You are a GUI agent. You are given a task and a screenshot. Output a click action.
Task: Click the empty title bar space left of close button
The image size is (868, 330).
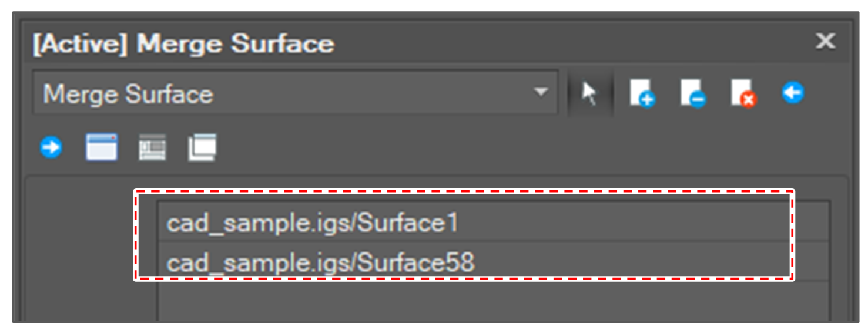[588, 44]
